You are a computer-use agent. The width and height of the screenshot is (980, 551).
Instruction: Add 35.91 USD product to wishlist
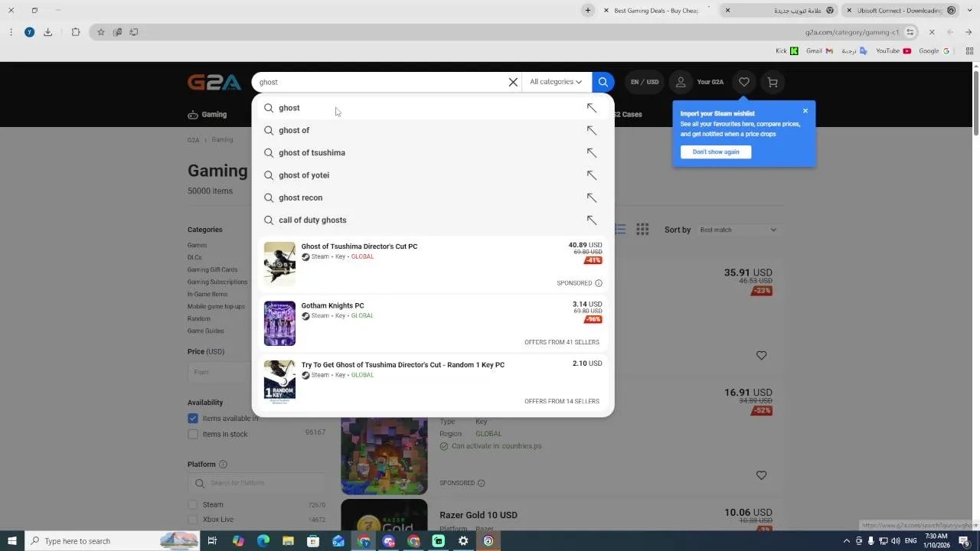click(x=761, y=355)
